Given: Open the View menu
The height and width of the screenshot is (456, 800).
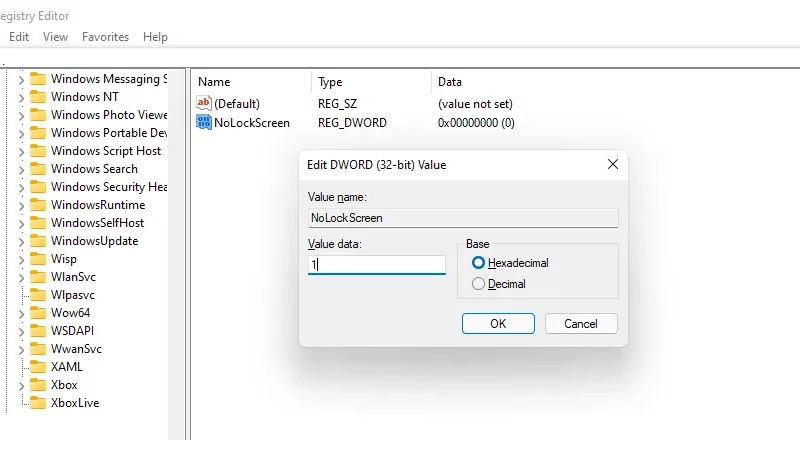Looking at the screenshot, I should point(55,37).
